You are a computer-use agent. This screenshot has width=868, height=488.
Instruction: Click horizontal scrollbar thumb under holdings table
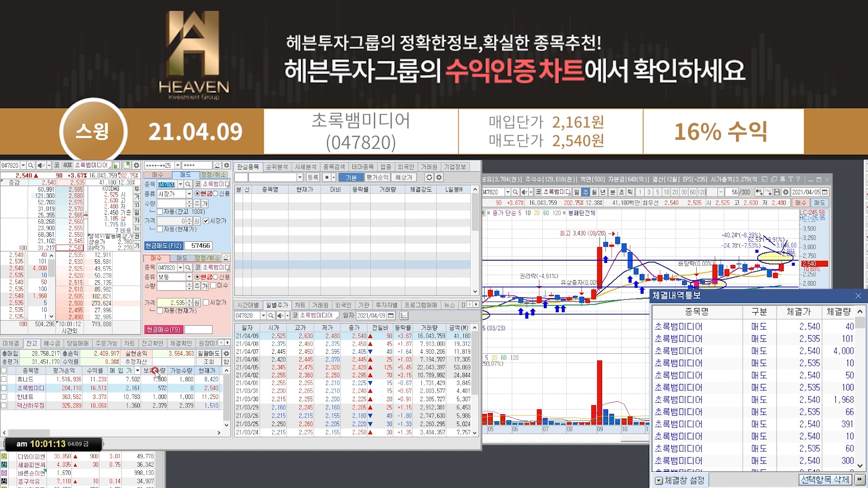click(29, 433)
